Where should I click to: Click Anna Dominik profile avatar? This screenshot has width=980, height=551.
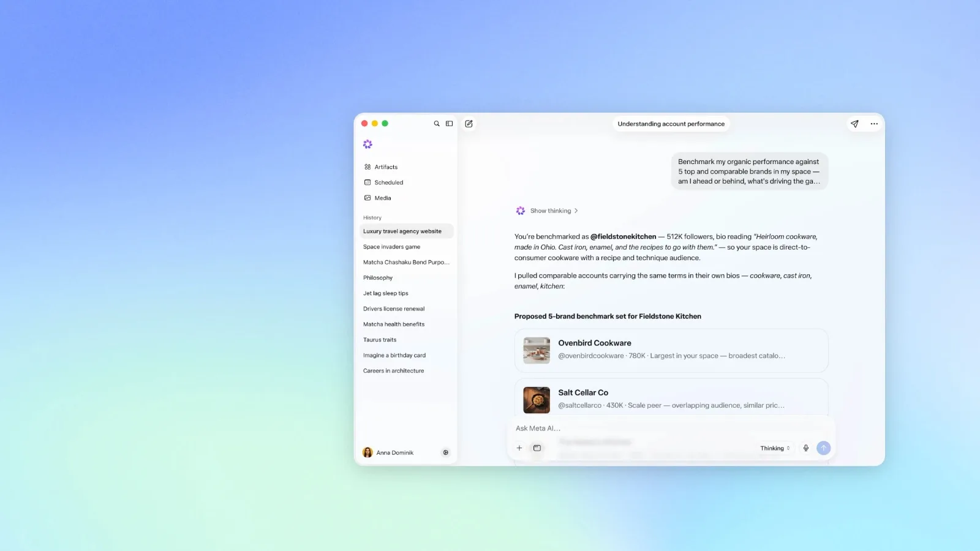point(367,452)
